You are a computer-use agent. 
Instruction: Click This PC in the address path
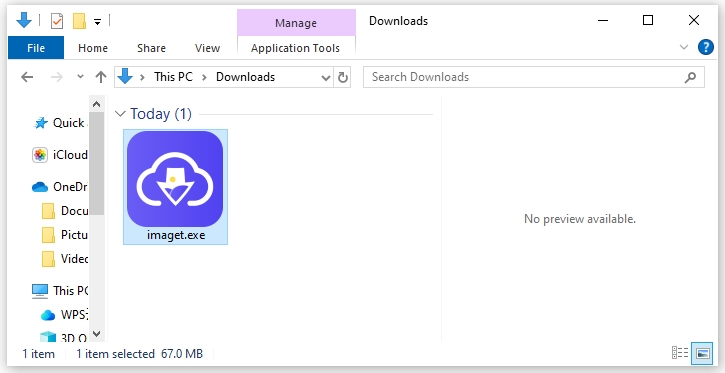pyautogui.click(x=173, y=77)
